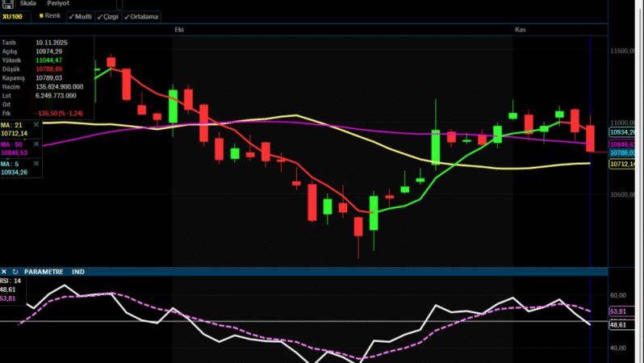Remove the MA 5 indicator with its X
This screenshot has height=363, width=644.
coord(36,164)
